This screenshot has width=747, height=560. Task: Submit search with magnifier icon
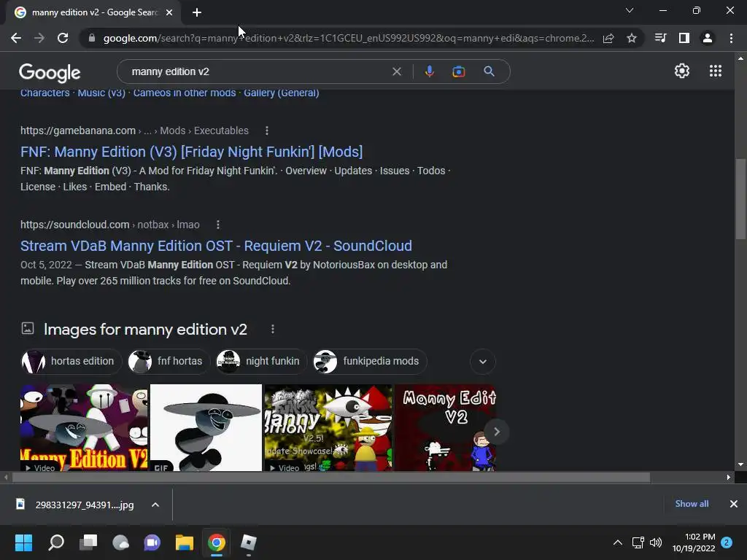tap(489, 71)
